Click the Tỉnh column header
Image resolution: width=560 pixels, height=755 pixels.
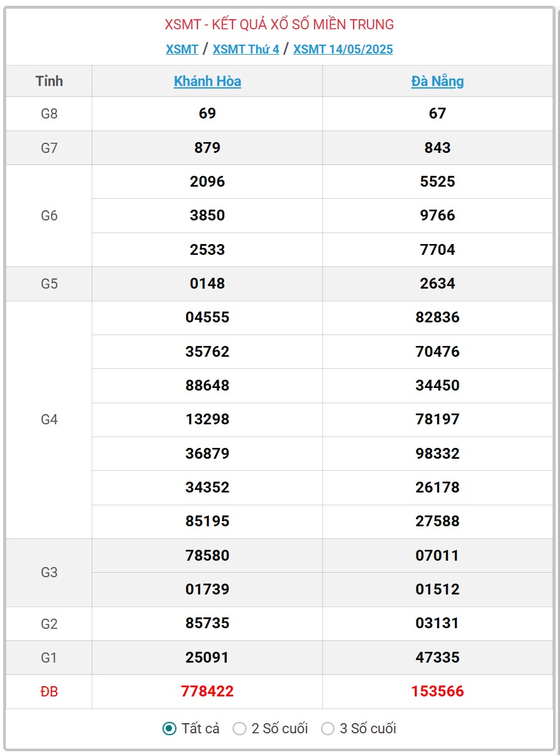click(x=49, y=81)
